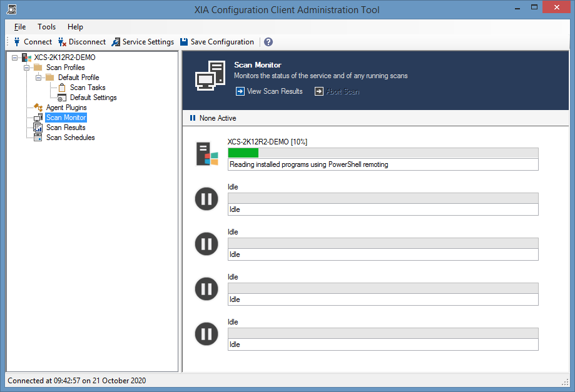
Task: Click the View Scan Results link
Action: pos(275,91)
